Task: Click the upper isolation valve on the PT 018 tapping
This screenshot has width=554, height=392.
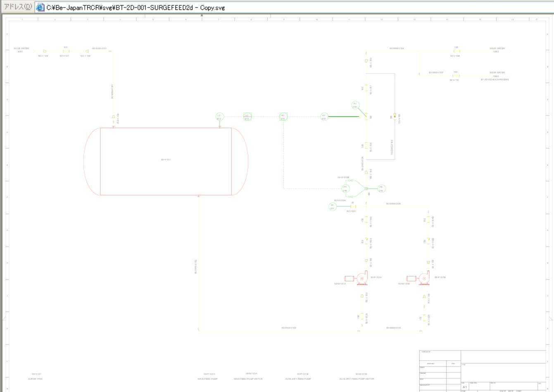Action: [x=350, y=181]
